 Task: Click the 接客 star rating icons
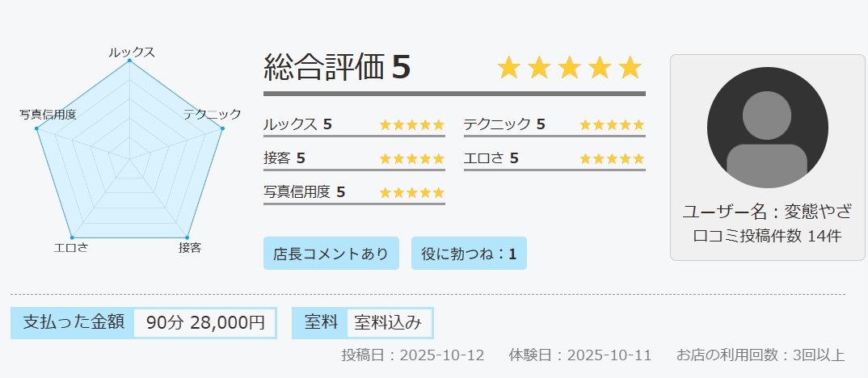click(411, 158)
